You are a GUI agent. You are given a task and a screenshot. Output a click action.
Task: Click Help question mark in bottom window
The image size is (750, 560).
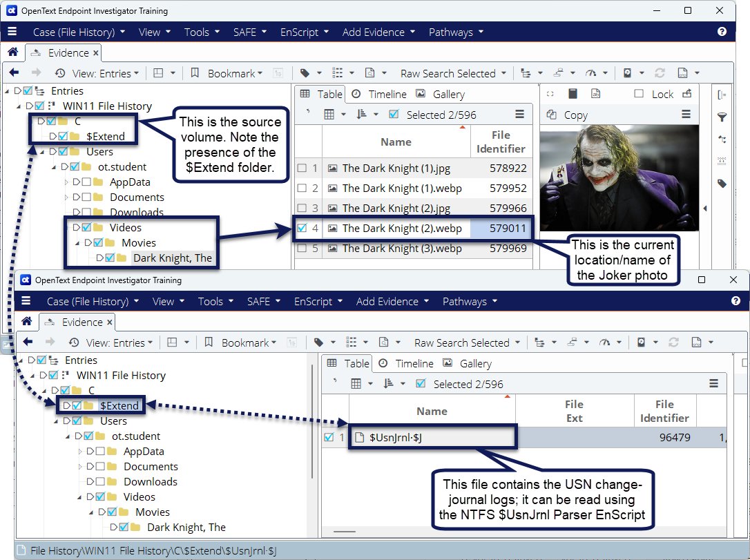[x=736, y=301]
